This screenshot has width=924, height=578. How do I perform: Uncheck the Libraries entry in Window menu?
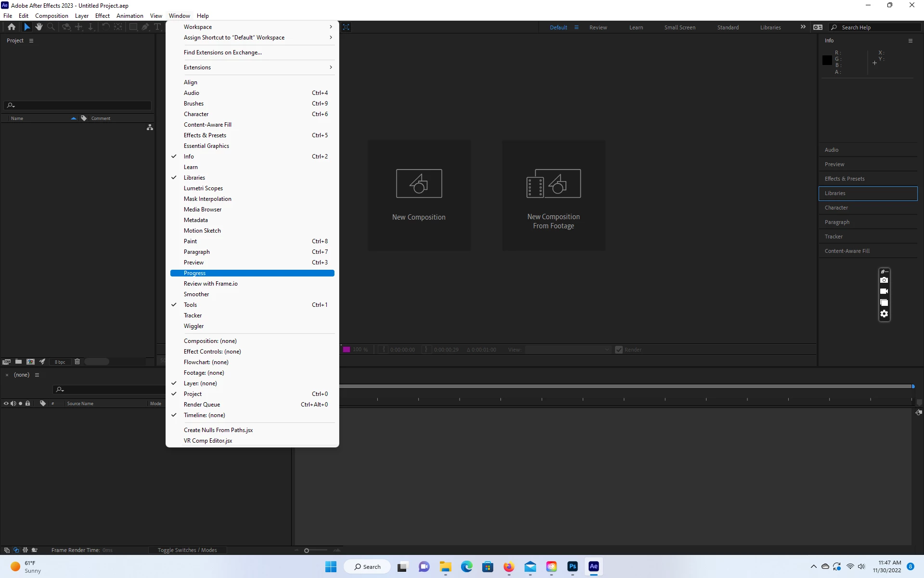tap(194, 178)
